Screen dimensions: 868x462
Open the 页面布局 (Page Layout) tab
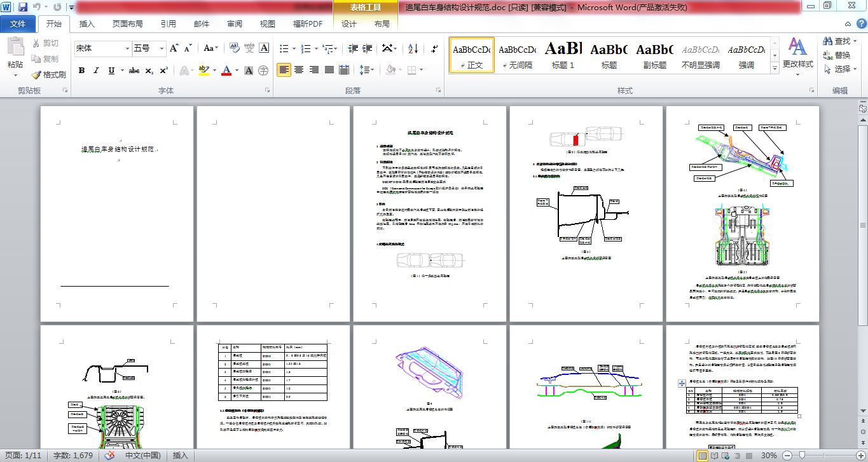pos(127,24)
